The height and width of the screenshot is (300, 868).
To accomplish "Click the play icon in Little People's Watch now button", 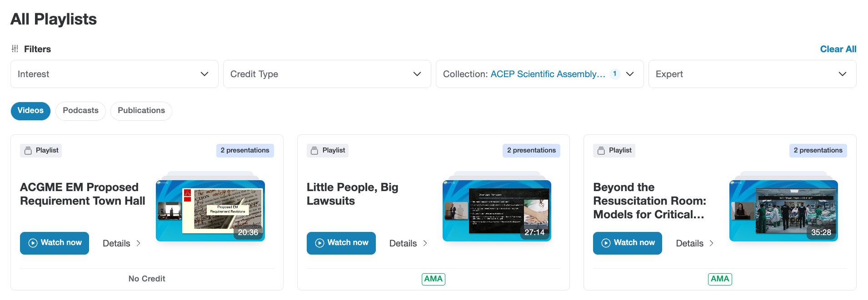I will pyautogui.click(x=319, y=243).
